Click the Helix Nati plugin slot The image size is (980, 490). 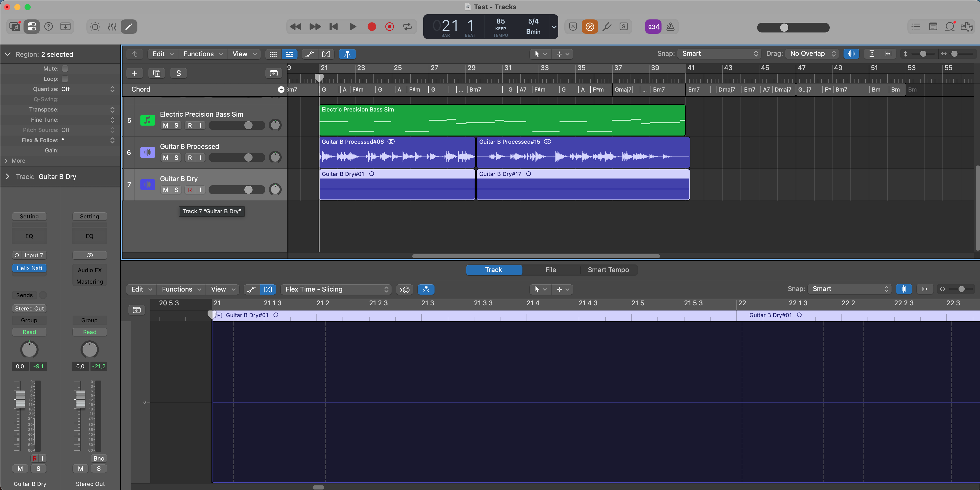click(29, 268)
